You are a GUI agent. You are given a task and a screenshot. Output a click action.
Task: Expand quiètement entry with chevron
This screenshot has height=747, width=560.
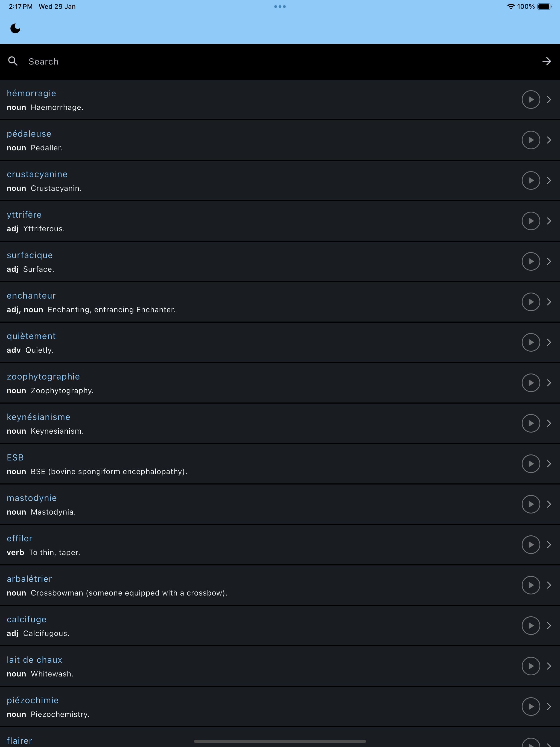(549, 342)
